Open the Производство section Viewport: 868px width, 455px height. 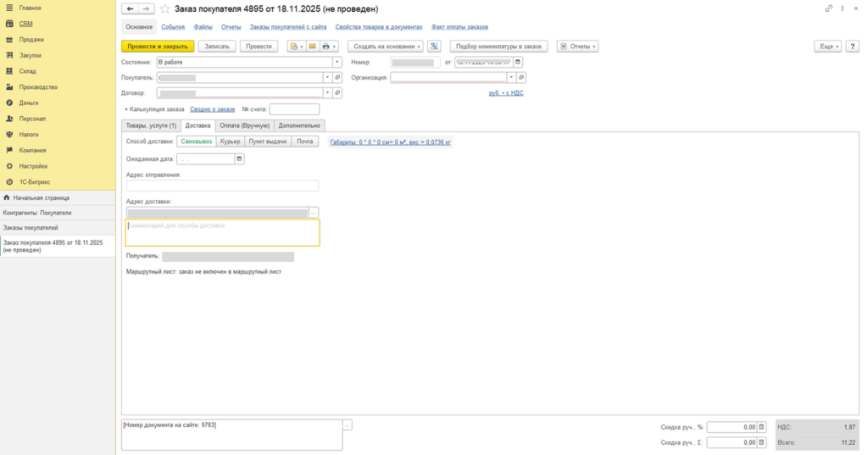[38, 87]
